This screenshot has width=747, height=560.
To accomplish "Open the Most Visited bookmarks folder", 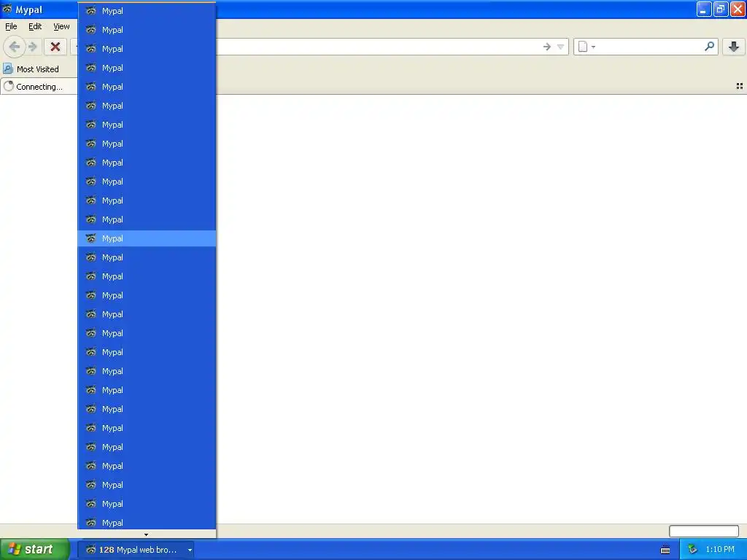I will [x=31, y=69].
